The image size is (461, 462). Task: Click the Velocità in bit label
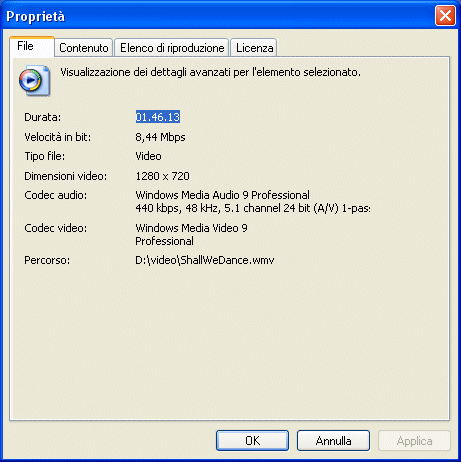point(58,137)
